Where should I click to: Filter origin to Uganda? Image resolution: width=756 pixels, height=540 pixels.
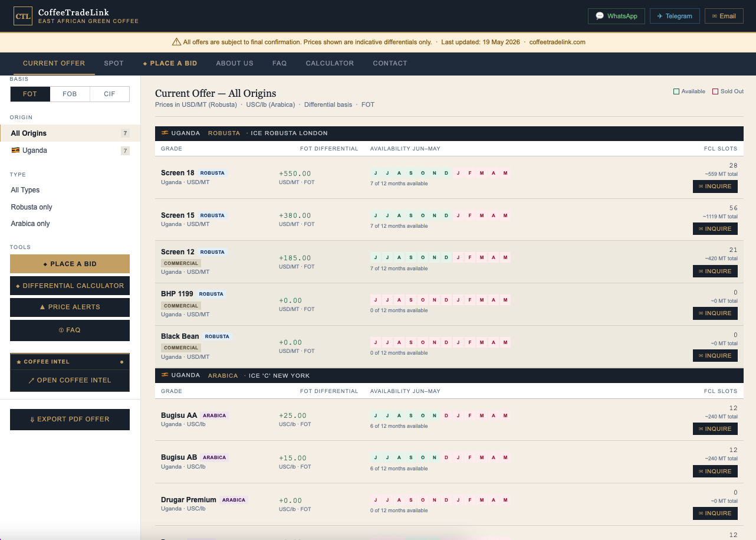[x=70, y=150]
